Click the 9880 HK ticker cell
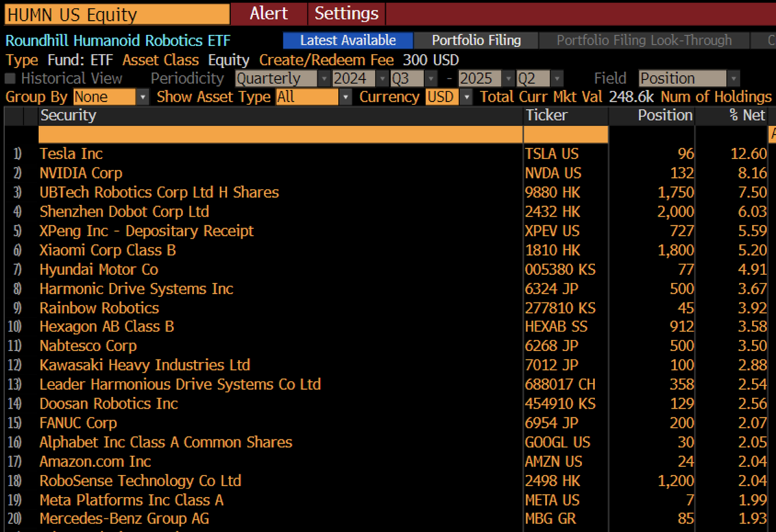776x532 pixels. tap(552, 193)
